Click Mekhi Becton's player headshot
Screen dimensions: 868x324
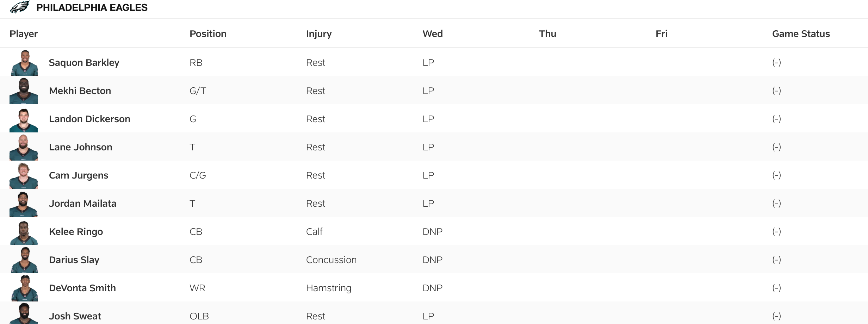pos(24,91)
